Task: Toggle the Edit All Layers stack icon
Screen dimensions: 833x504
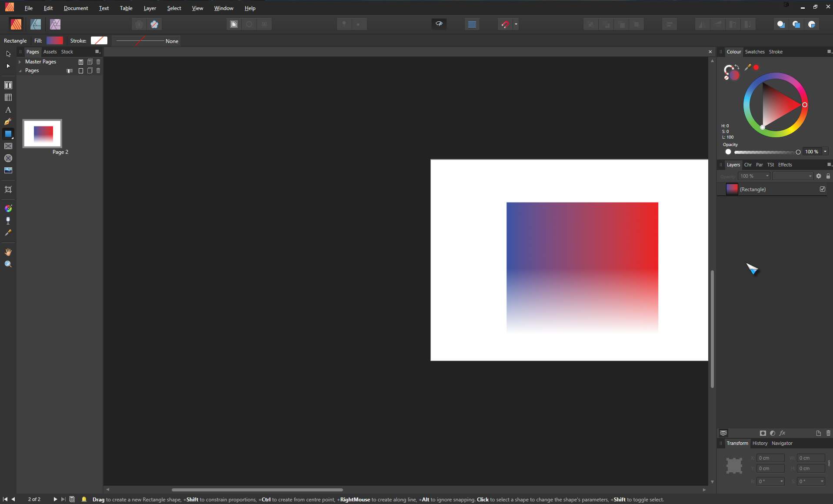Action: click(723, 433)
